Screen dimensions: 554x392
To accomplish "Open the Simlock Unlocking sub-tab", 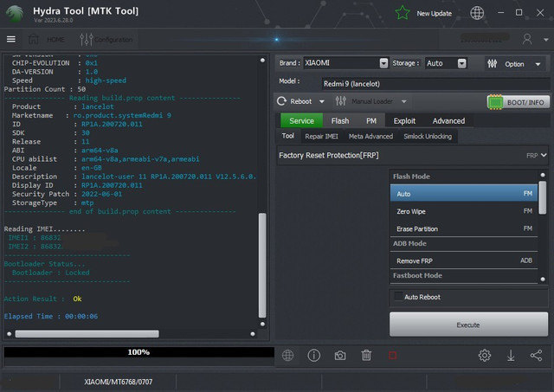I will click(428, 137).
